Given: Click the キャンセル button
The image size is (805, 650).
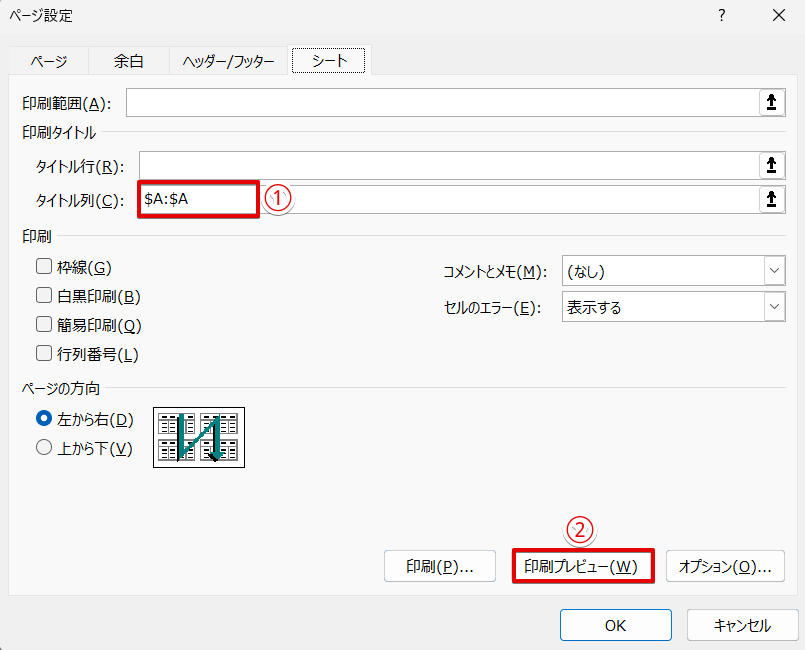Looking at the screenshot, I should 742,625.
